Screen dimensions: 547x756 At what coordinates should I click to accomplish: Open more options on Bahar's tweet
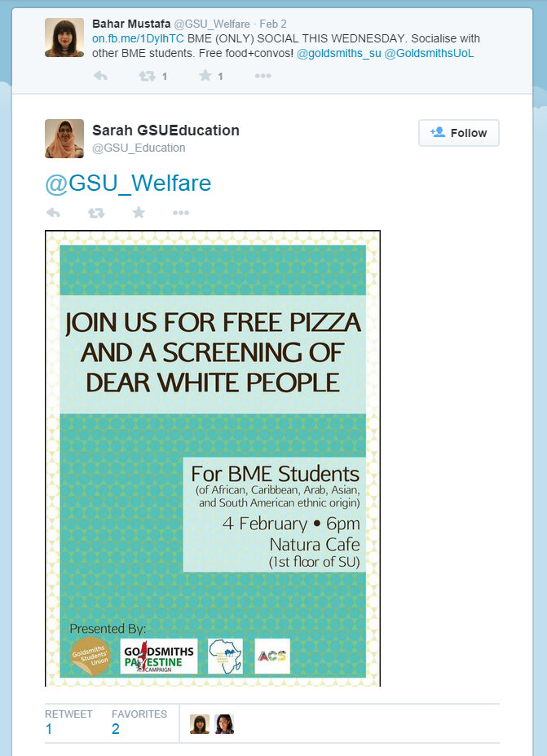click(x=262, y=76)
